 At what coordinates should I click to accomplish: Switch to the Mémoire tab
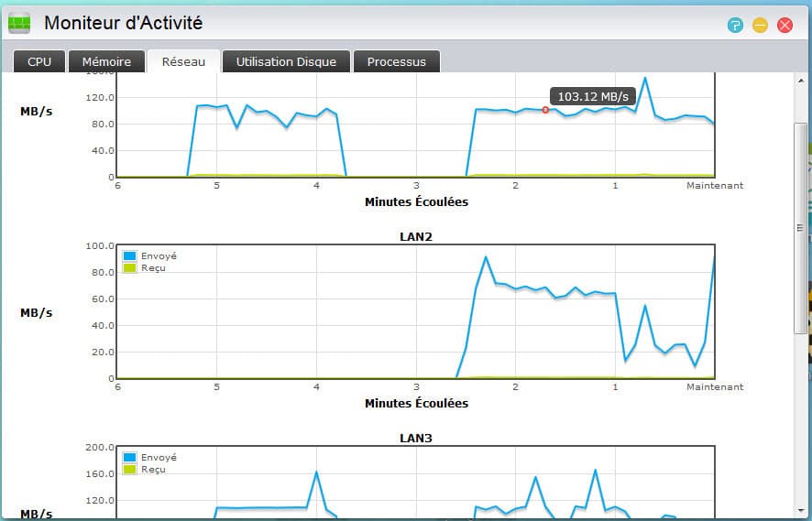pyautogui.click(x=106, y=61)
